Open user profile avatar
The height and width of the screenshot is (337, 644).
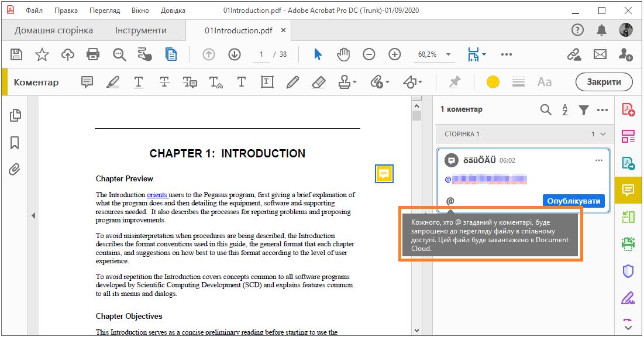click(625, 30)
